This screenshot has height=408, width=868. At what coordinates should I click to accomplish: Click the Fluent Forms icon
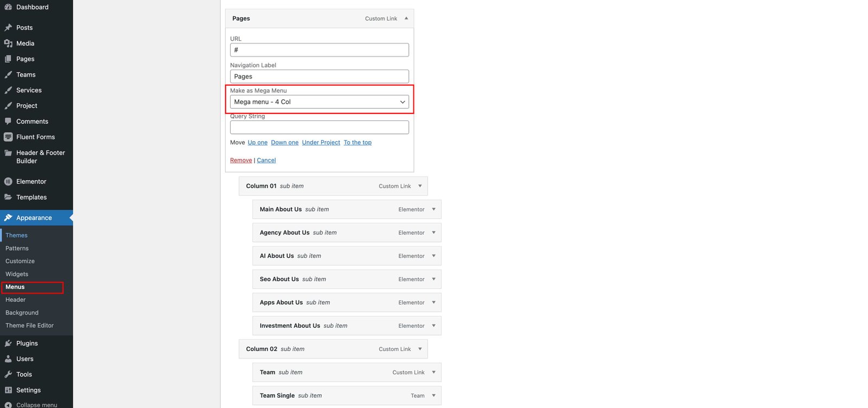(x=8, y=137)
